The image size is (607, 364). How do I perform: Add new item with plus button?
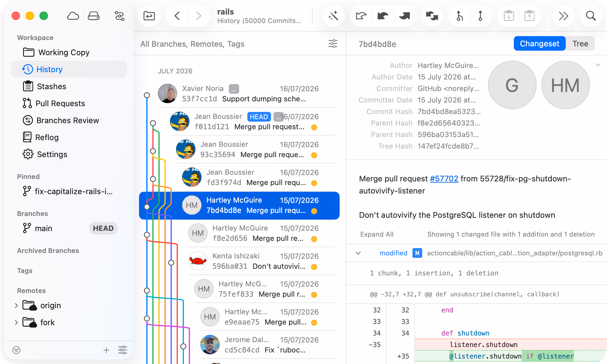point(106,350)
